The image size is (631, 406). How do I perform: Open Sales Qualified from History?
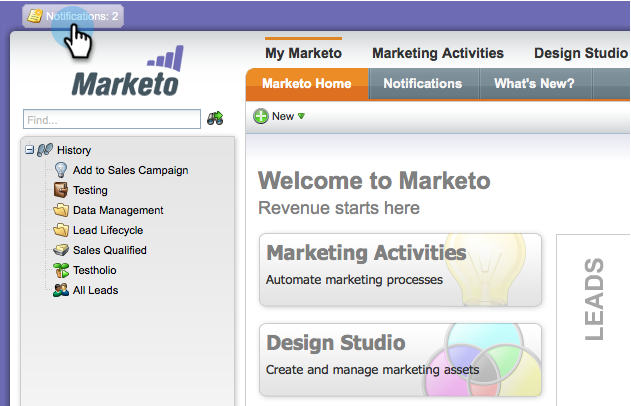tap(109, 250)
